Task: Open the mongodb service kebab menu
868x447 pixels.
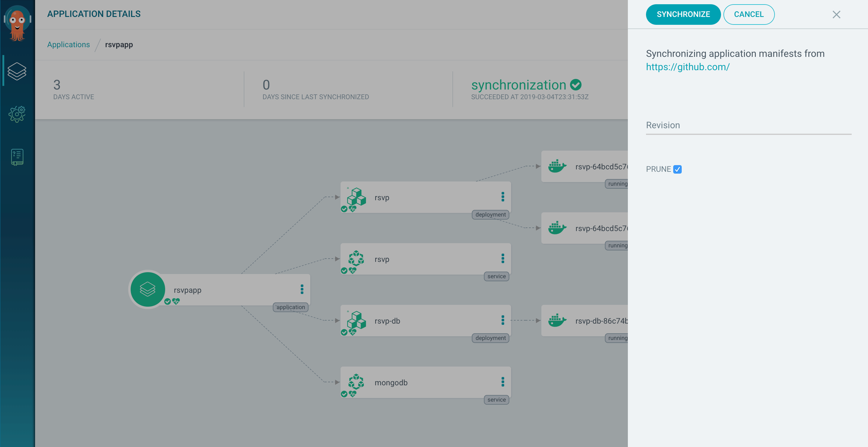Action: [503, 382]
